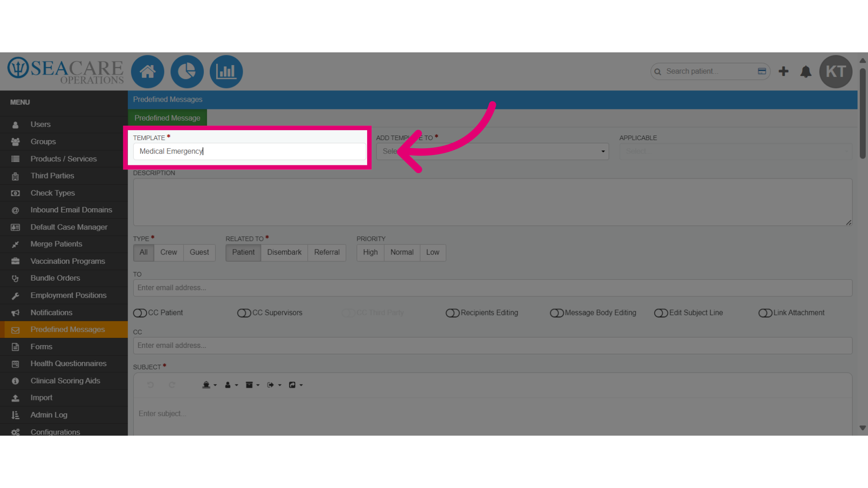Image resolution: width=868 pixels, height=488 pixels.
Task: Click the undo icon in subject toolbar
Action: (150, 385)
